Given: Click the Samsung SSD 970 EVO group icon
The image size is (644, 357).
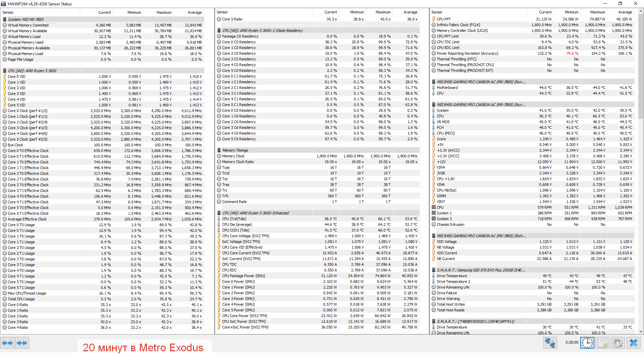Looking at the screenshot, I should pos(434,270).
